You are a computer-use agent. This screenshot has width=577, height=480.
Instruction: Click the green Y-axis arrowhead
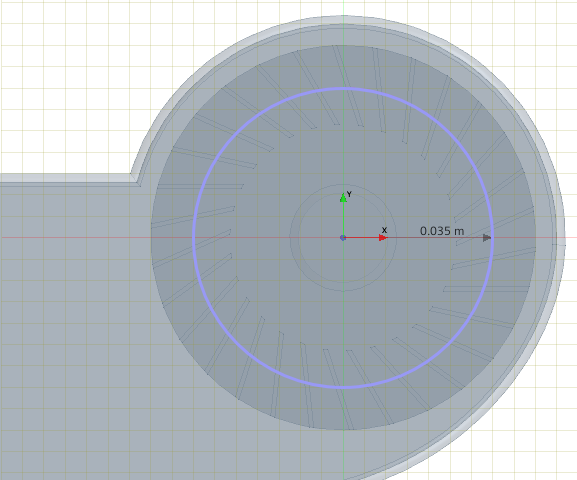tap(343, 198)
